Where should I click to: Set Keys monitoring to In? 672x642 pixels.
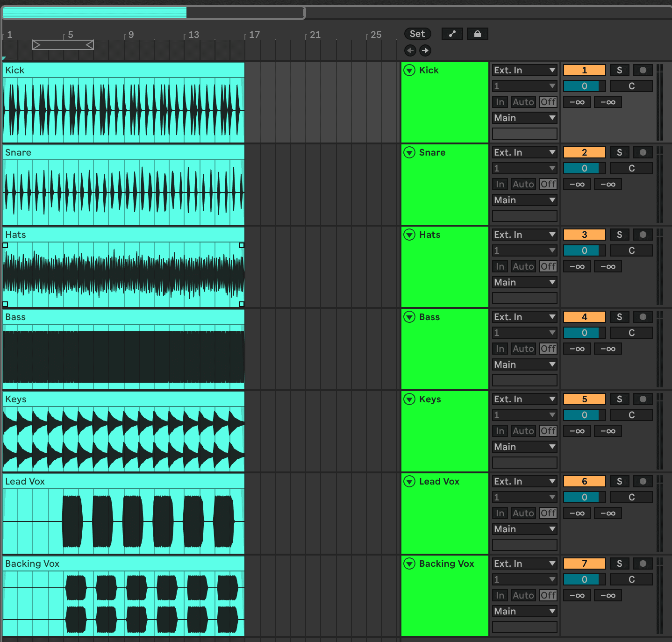tap(500, 431)
